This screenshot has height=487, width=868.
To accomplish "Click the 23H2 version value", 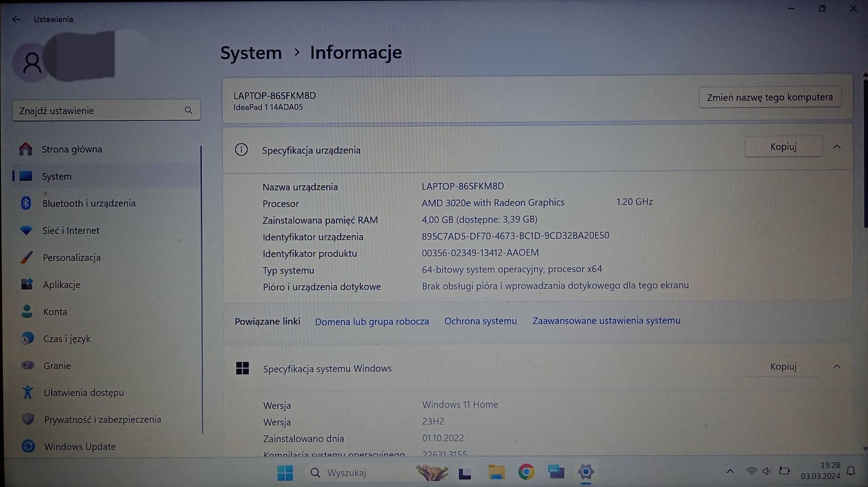I will (x=433, y=422).
